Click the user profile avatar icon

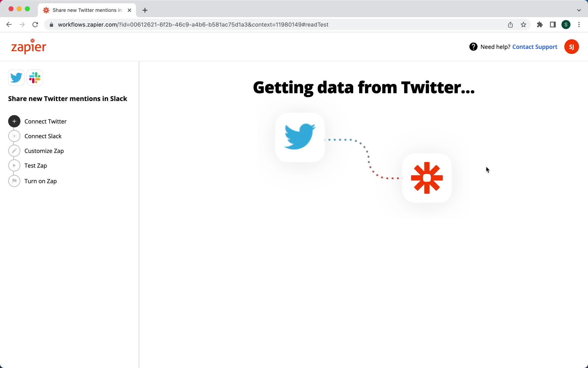572,47
